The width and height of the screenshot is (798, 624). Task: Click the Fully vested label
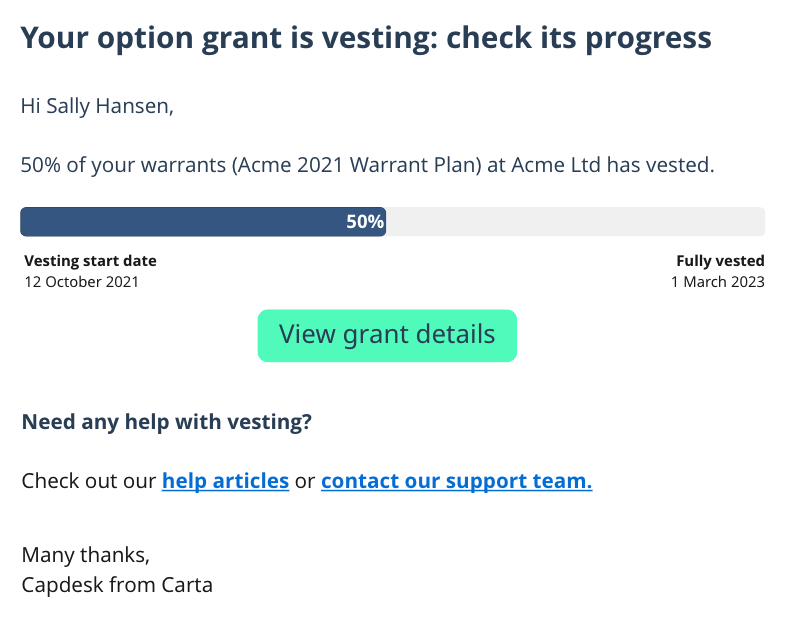click(x=720, y=261)
